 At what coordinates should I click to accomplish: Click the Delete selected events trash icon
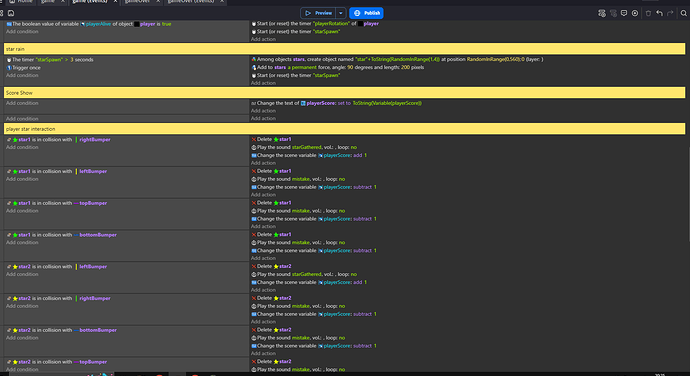click(x=648, y=13)
